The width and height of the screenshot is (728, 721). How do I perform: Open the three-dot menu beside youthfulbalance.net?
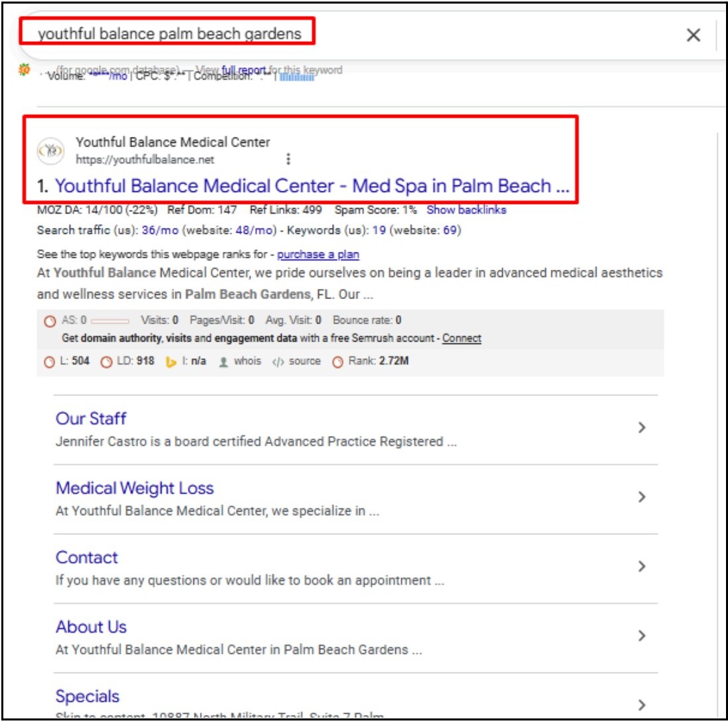pos(288,159)
